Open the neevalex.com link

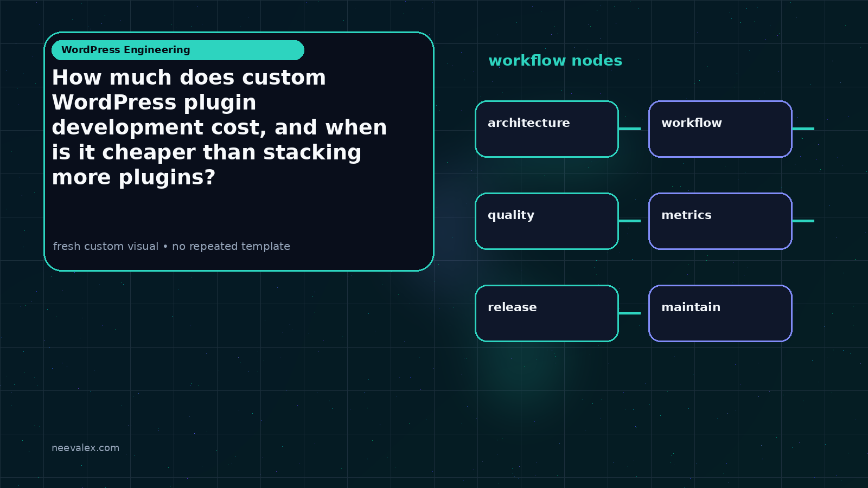[85, 448]
